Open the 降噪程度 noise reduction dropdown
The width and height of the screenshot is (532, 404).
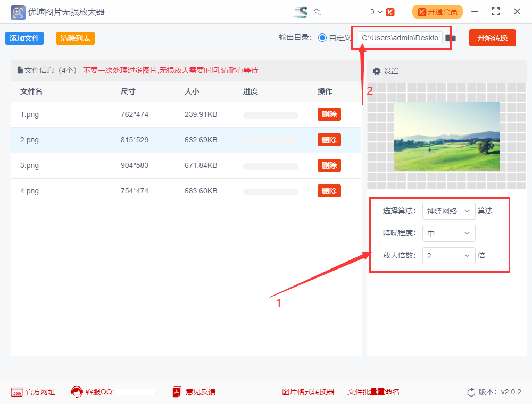(448, 233)
